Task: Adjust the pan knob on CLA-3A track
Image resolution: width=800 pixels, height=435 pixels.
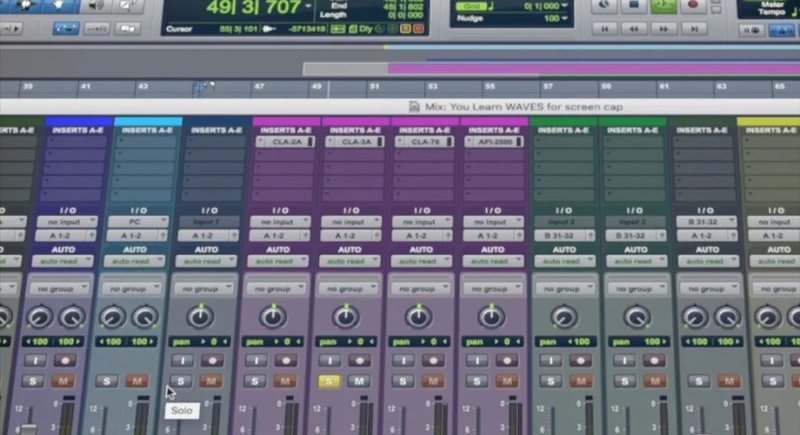Action: [x=346, y=317]
